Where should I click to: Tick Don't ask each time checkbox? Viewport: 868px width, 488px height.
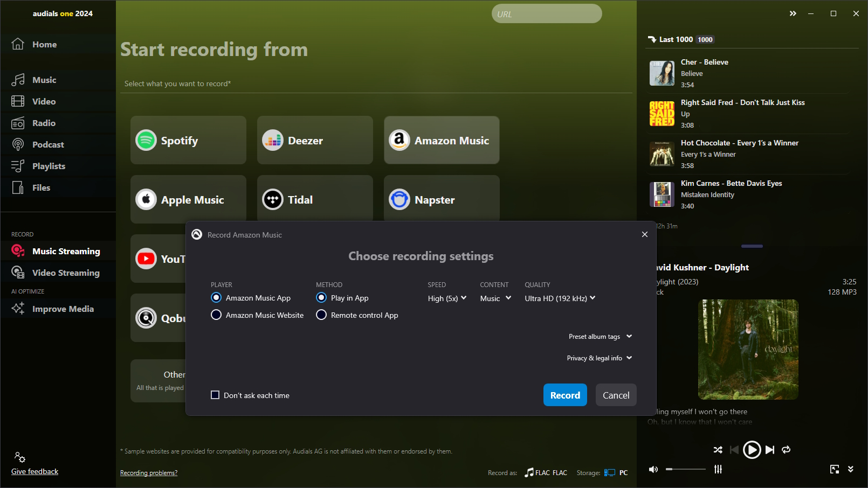tap(215, 395)
